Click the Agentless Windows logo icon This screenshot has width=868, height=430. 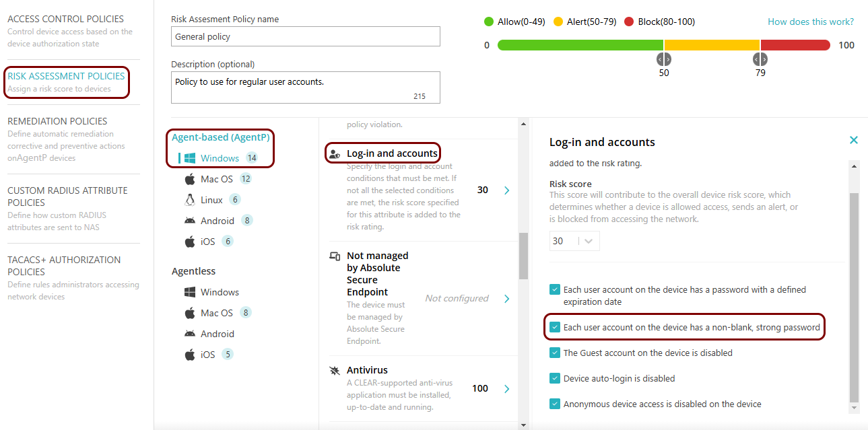(190, 292)
